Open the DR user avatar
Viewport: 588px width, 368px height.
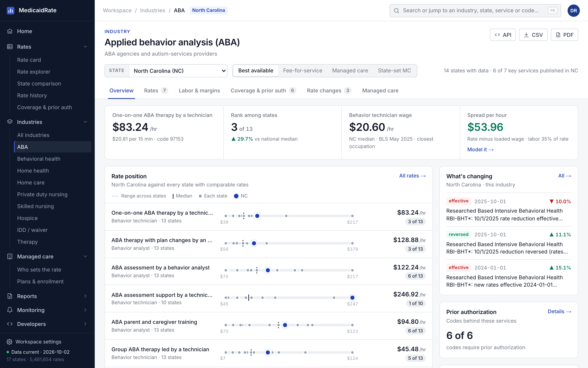tap(574, 10)
